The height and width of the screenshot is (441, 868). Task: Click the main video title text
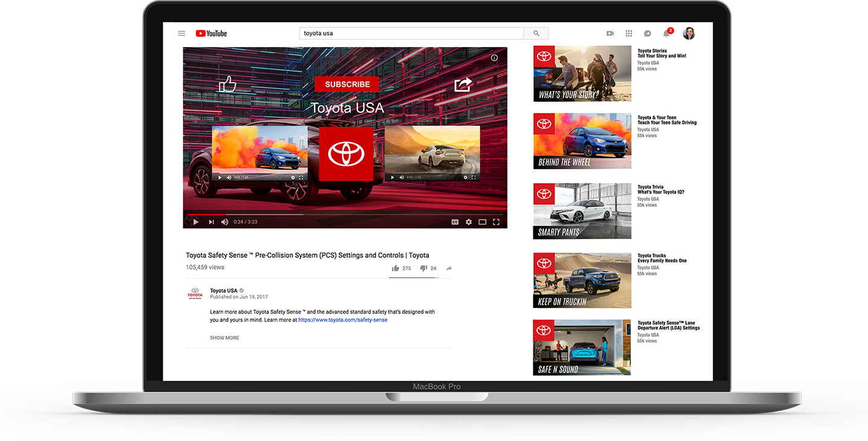[x=307, y=255]
